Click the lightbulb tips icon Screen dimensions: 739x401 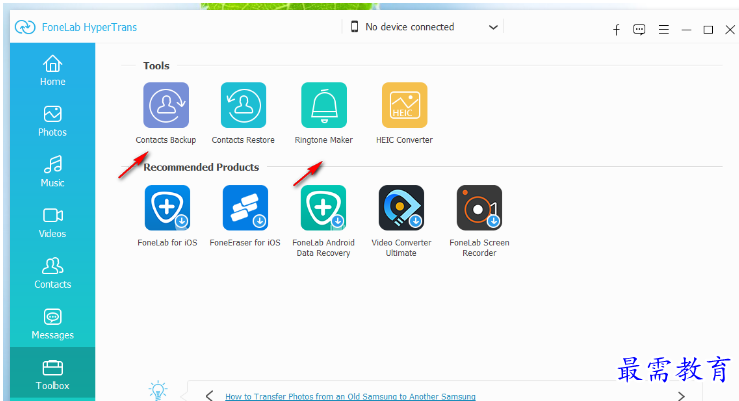point(158,391)
